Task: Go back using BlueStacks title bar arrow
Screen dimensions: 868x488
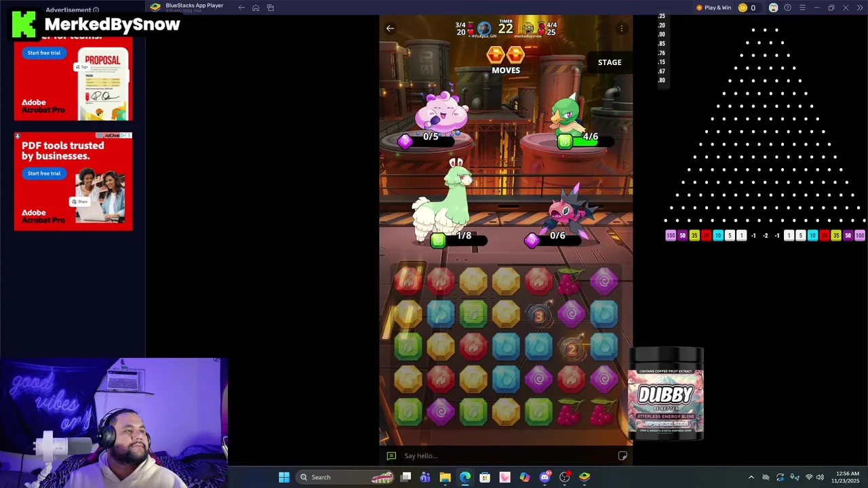Action: click(241, 7)
